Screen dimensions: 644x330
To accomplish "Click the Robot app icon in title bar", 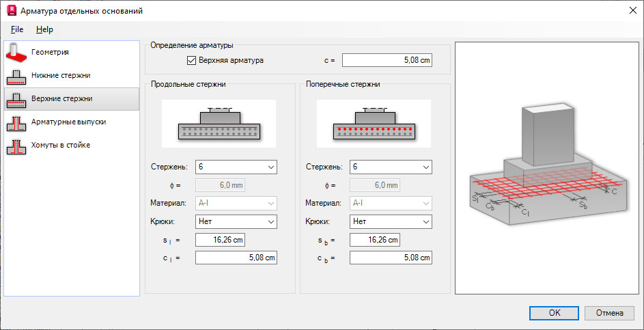I will (12, 11).
